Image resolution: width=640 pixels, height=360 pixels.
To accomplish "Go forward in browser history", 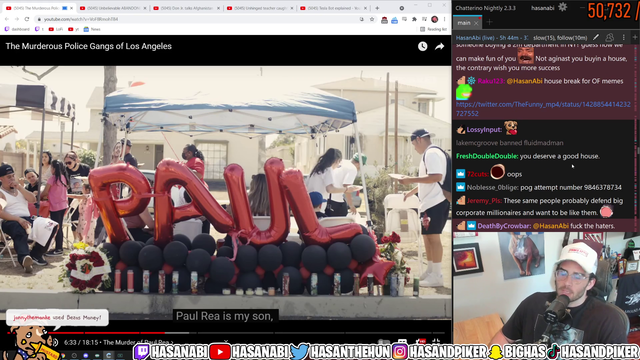I will (x=17, y=19).
